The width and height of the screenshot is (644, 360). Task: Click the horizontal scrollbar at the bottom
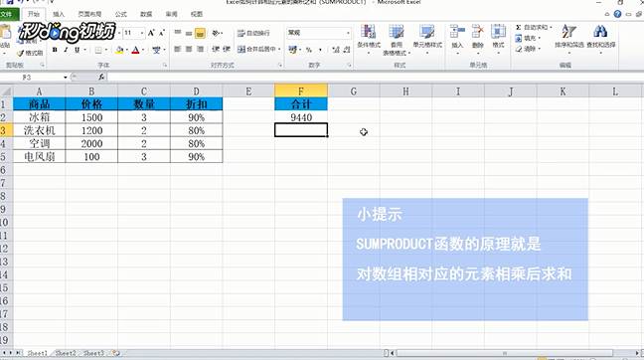click(x=504, y=353)
